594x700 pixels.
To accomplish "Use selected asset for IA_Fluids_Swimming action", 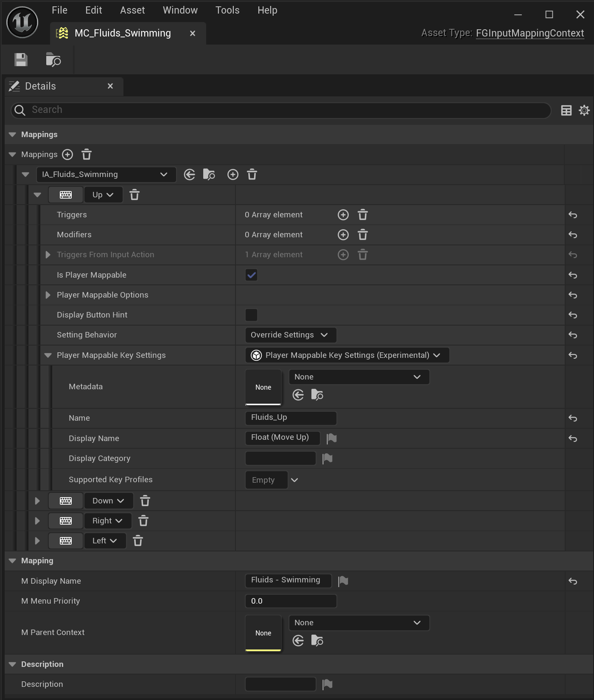I will (190, 174).
